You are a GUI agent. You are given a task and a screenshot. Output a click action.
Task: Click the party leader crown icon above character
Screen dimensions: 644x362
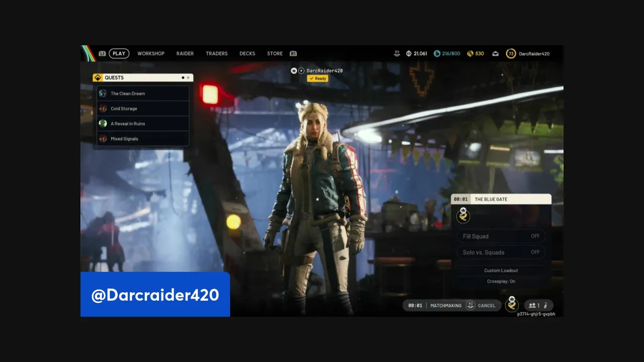click(x=294, y=71)
